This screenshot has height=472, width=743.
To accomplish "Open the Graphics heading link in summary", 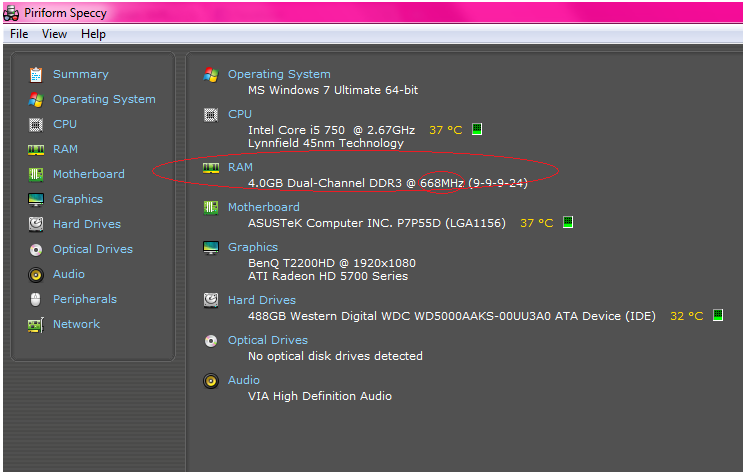I will 253,247.
